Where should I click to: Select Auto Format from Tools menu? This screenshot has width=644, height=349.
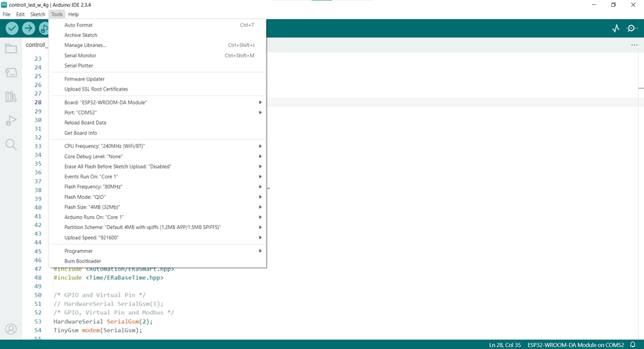coord(78,25)
